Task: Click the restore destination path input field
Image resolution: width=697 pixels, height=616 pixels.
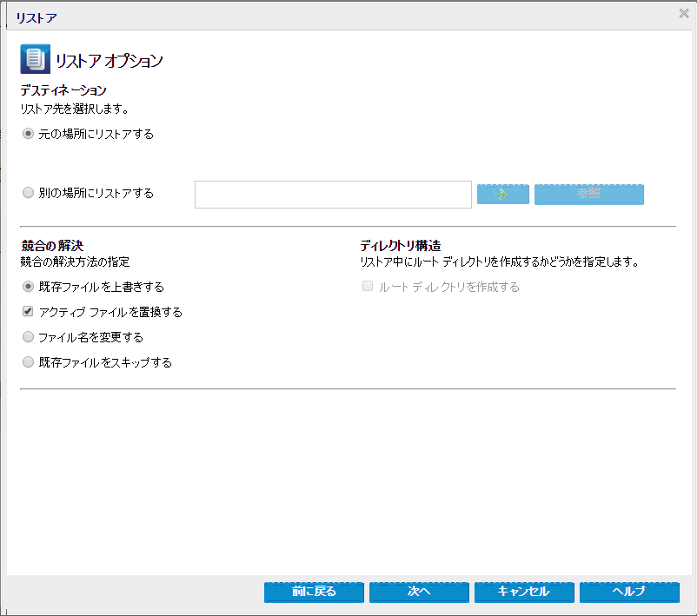Action: pos(333,195)
